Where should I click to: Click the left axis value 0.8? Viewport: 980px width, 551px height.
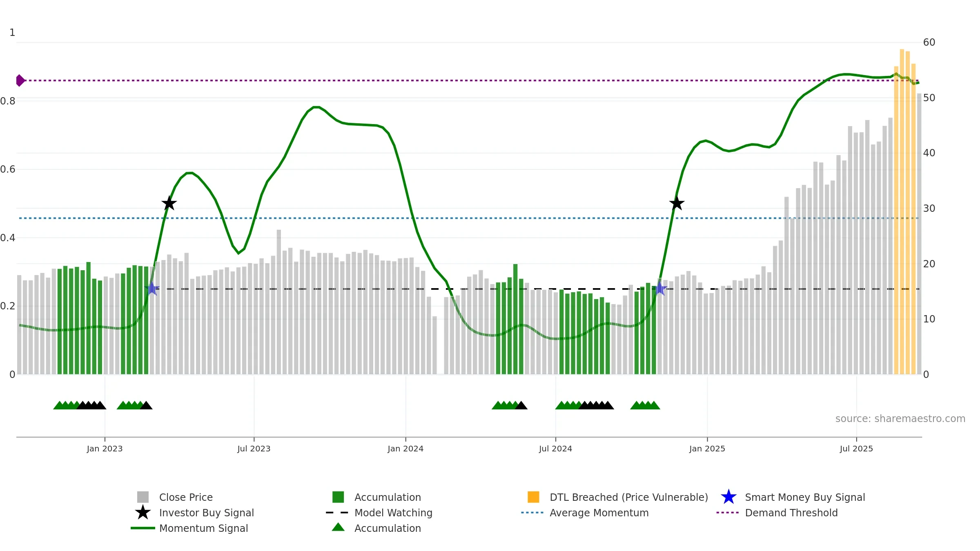click(8, 101)
